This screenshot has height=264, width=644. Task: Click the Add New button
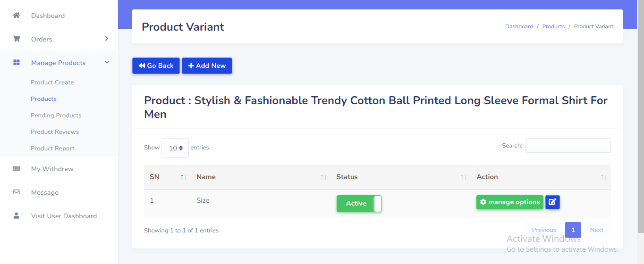207,66
